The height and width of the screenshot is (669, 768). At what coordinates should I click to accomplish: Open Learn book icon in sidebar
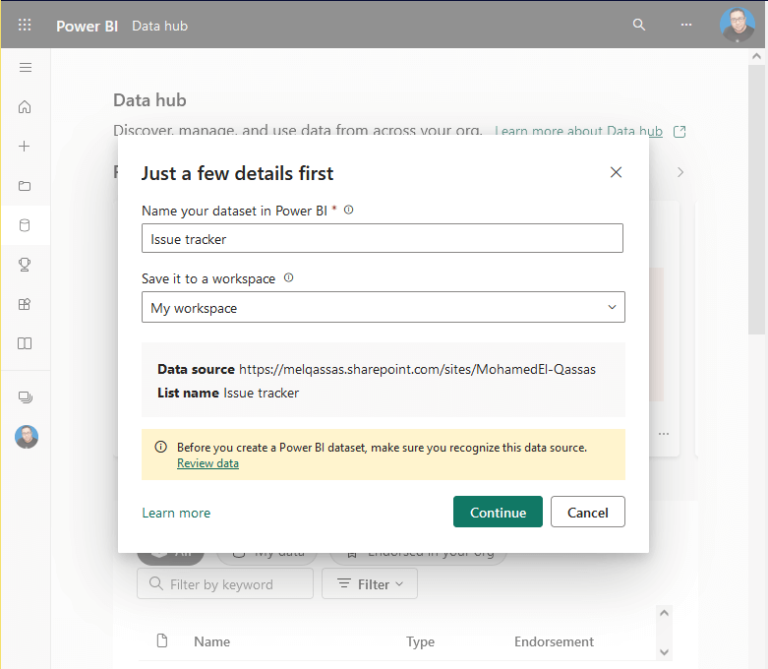26,343
